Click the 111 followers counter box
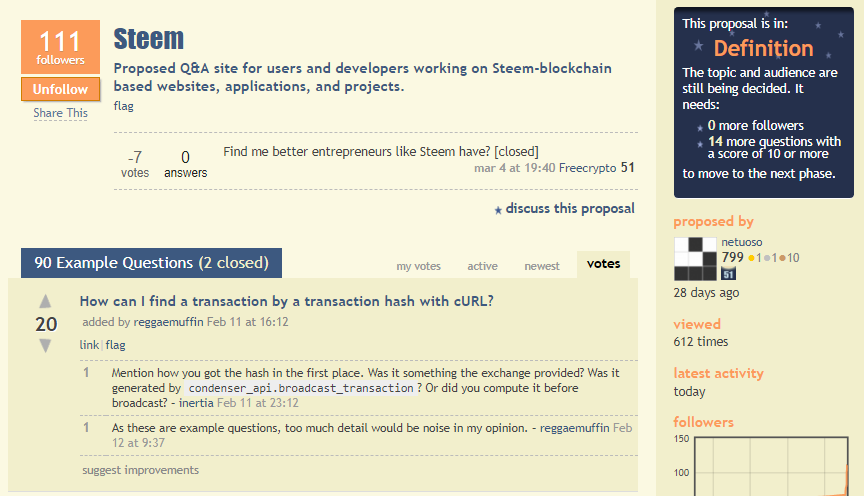Screen dimensions: 864x496 click(x=61, y=47)
